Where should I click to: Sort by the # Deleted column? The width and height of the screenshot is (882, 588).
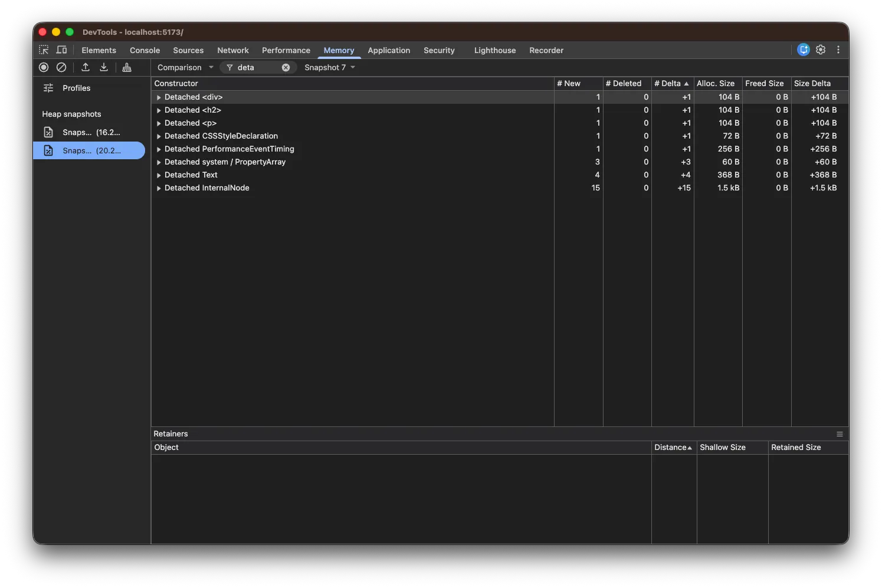[627, 84]
